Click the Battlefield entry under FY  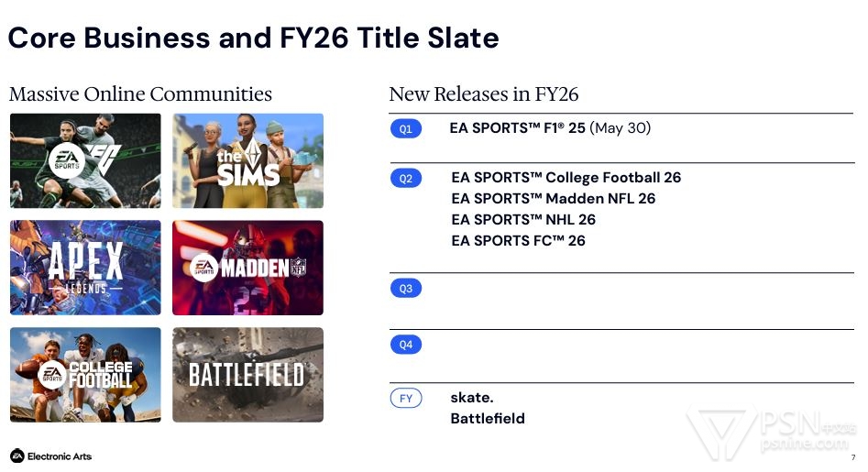pos(488,418)
